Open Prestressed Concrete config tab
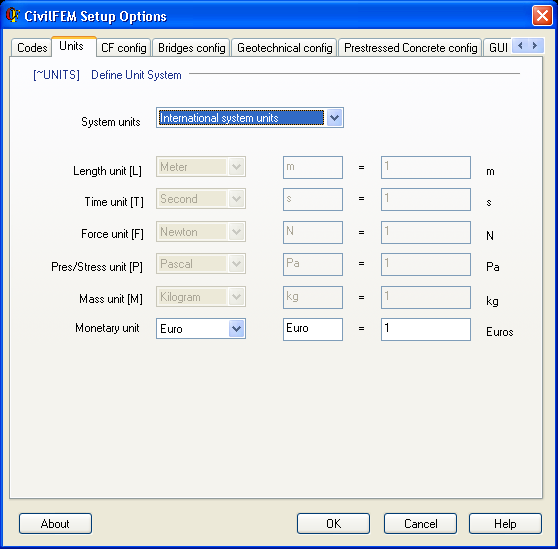The width and height of the screenshot is (558, 549). pyautogui.click(x=410, y=48)
